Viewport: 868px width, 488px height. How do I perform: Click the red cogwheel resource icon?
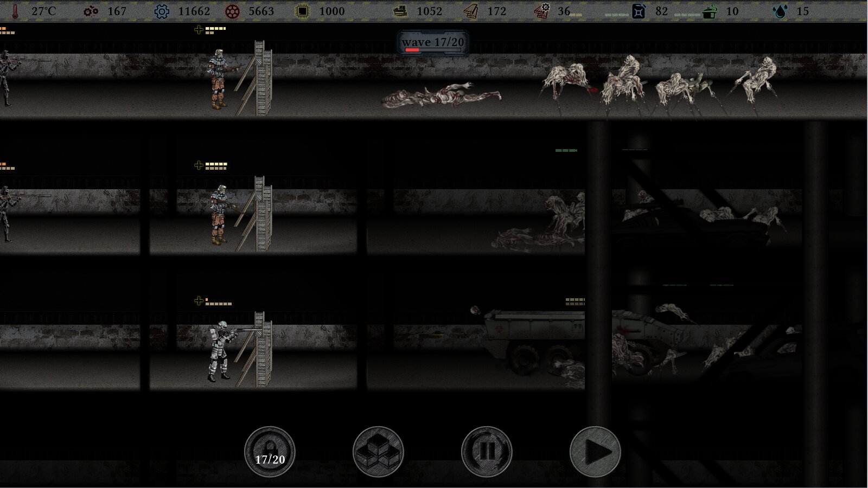click(232, 11)
